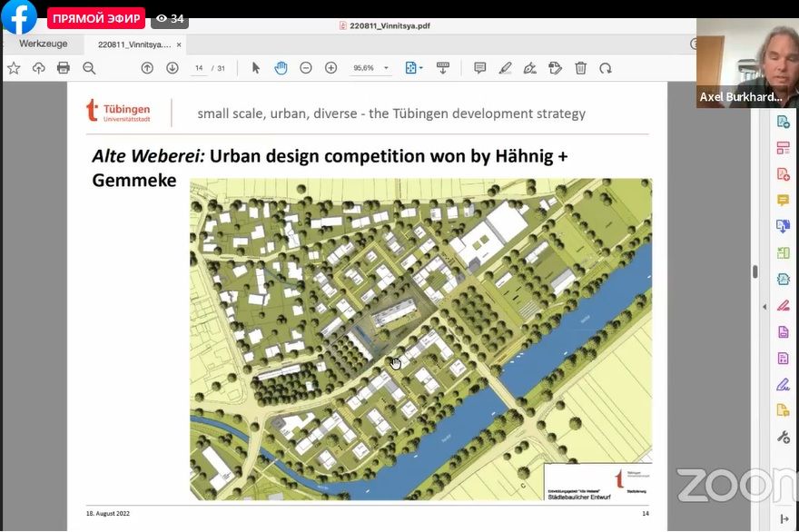This screenshot has height=532, width=799.
Task: Zoom in with the plus button
Action: [x=330, y=68]
